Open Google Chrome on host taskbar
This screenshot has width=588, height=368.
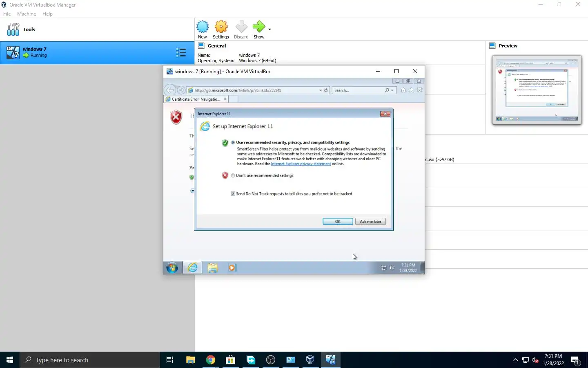(210, 360)
